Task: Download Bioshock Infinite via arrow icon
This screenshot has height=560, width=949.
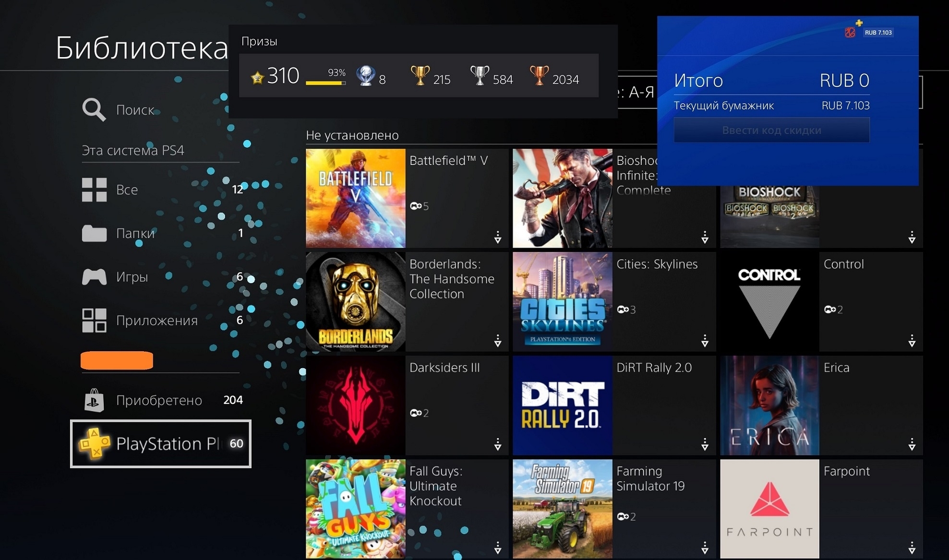Action: [x=705, y=237]
